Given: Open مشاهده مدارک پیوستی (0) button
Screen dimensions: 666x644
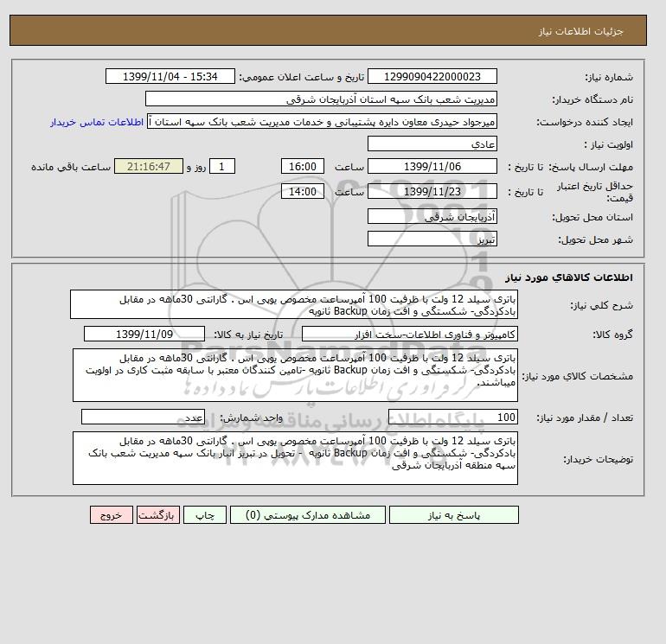Looking at the screenshot, I should click(x=308, y=515).
